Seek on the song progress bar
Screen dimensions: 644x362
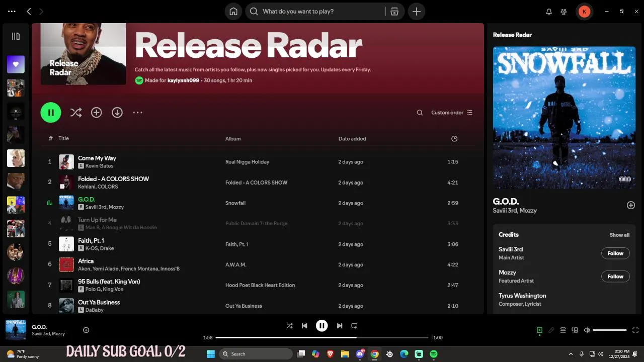pyautogui.click(x=322, y=338)
